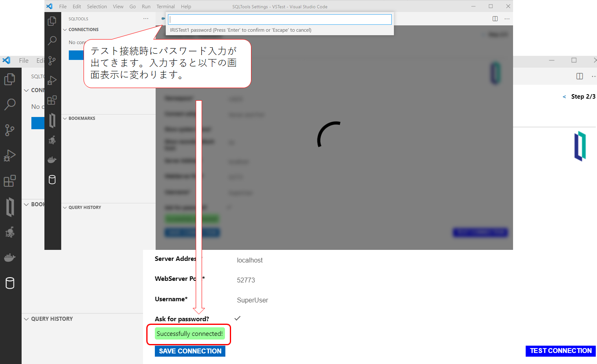
Task: Collapse the connections chevron in the Step 2/3 window
Action: point(26,90)
